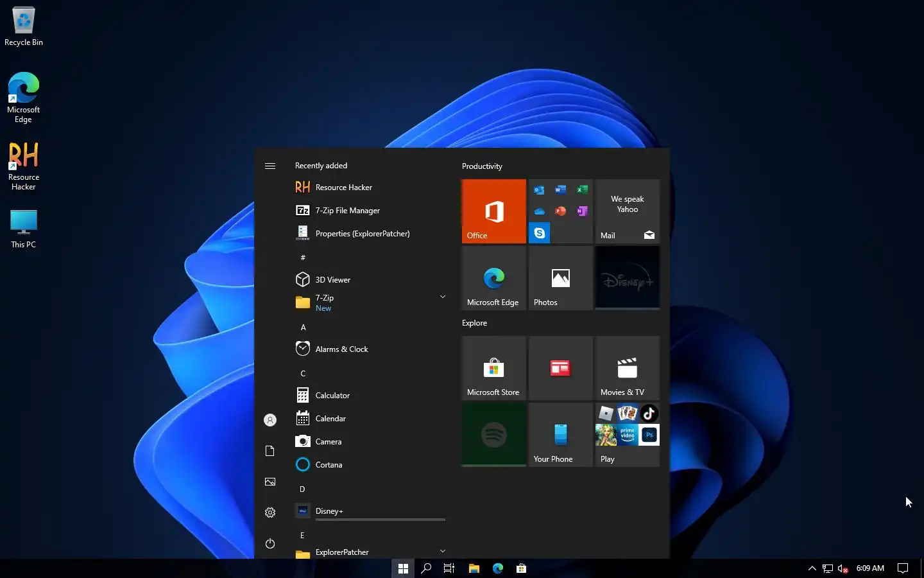
Task: Open Skype icon in Office apps tile
Action: pyautogui.click(x=540, y=233)
